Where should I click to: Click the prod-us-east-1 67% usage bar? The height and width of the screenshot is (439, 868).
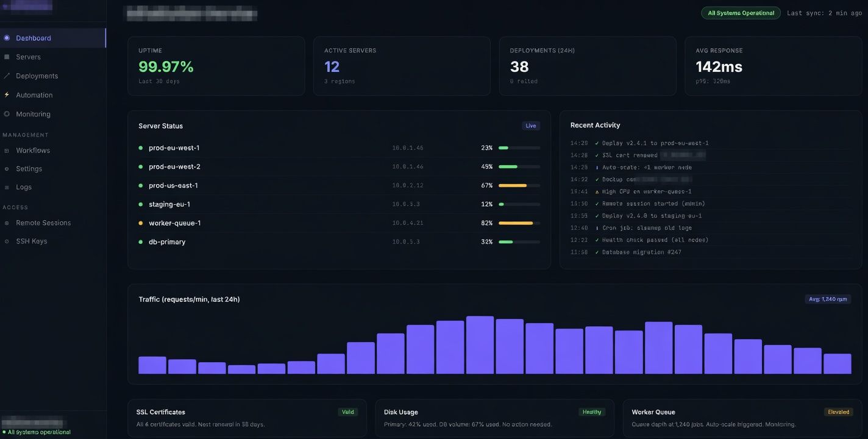point(519,185)
